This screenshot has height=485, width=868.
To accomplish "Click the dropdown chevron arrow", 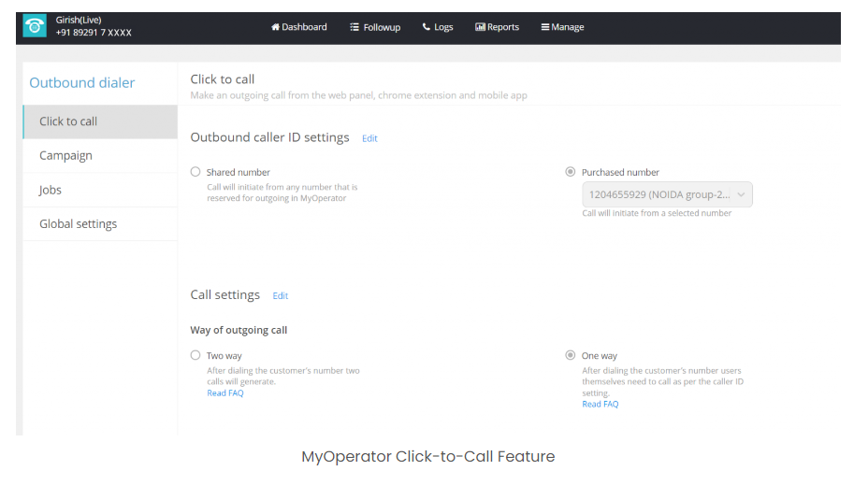I will pyautogui.click(x=741, y=194).
